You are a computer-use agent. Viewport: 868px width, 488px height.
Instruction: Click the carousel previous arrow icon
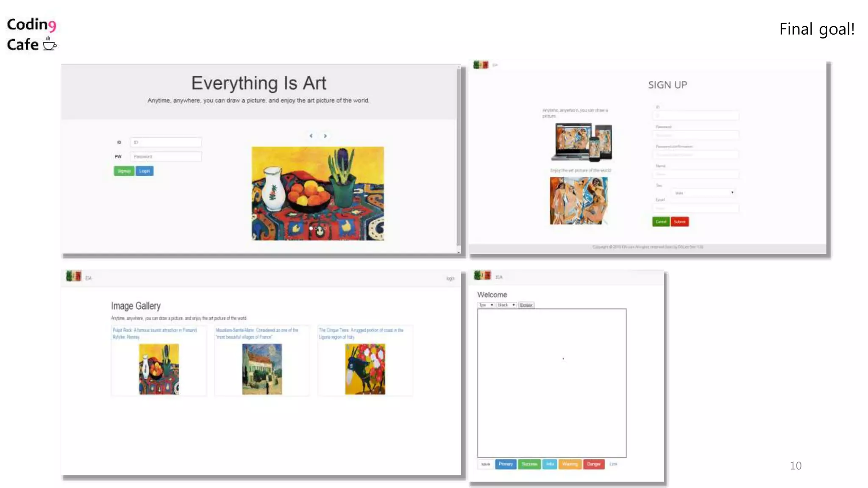pyautogui.click(x=311, y=136)
